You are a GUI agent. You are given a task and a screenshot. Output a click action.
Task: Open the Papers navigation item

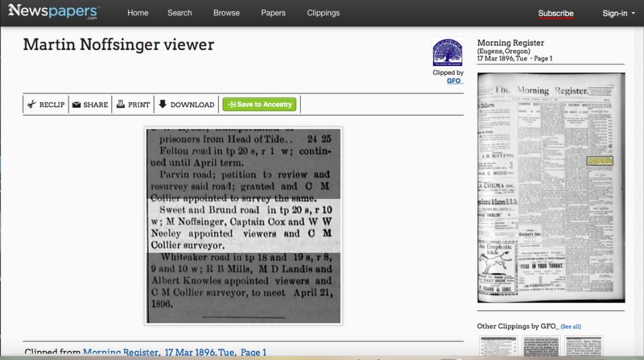[273, 13]
